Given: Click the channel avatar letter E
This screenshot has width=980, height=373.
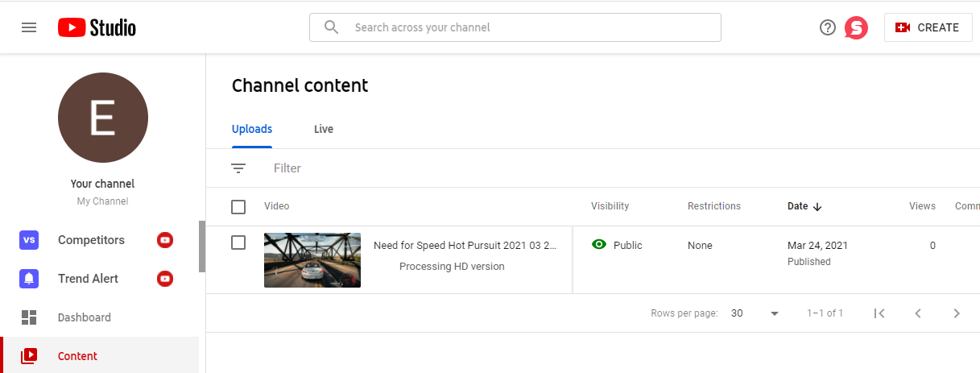Looking at the screenshot, I should tap(103, 118).
